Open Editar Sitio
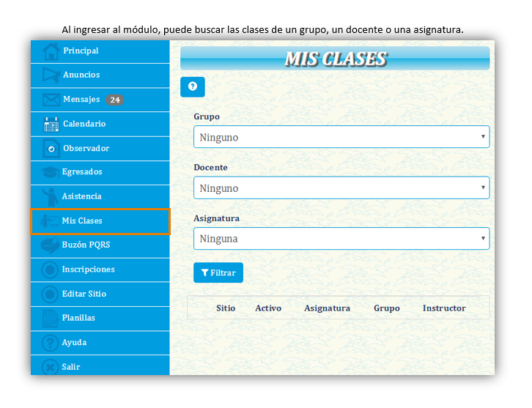The width and height of the screenshot is (532, 408). point(100,294)
